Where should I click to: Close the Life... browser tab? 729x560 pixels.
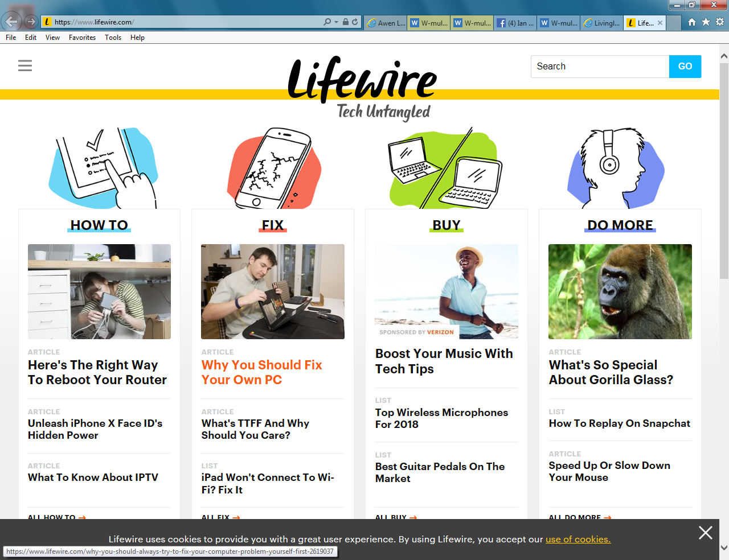[660, 23]
